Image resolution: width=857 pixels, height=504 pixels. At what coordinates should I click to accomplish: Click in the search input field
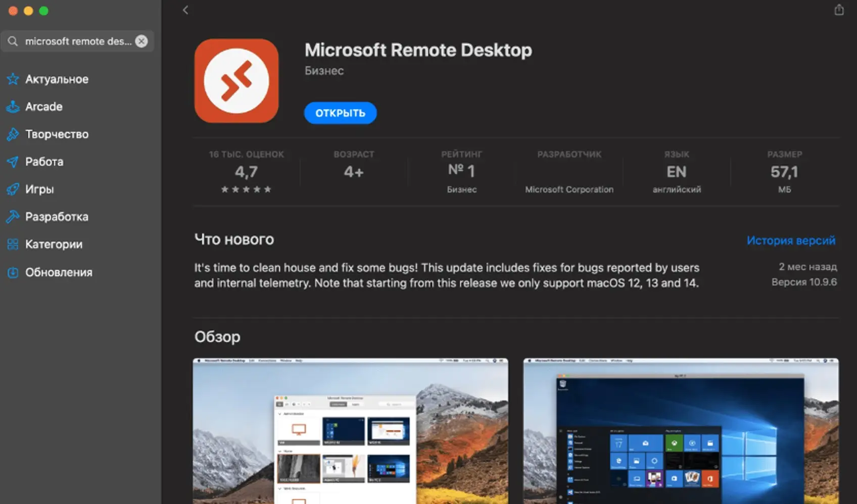78,41
